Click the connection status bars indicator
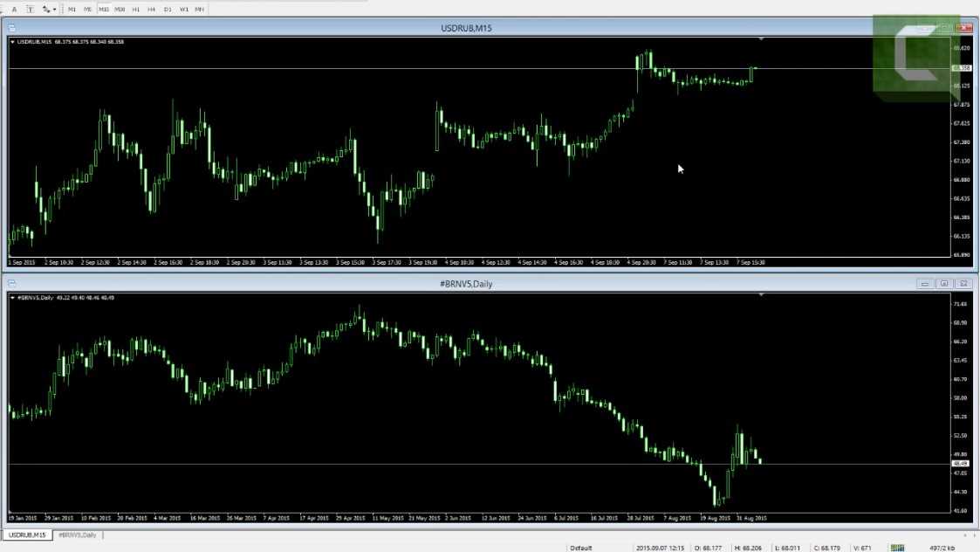The height and width of the screenshot is (552, 980). [x=897, y=548]
